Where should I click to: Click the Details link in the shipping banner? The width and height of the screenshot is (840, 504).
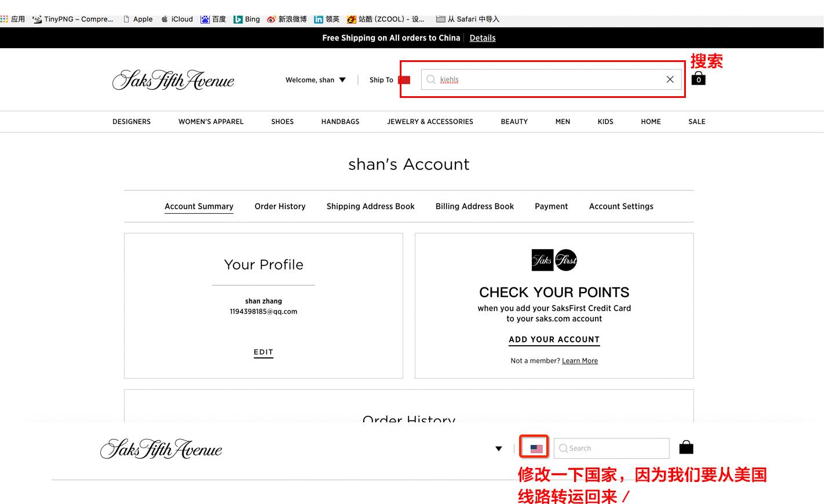point(483,38)
